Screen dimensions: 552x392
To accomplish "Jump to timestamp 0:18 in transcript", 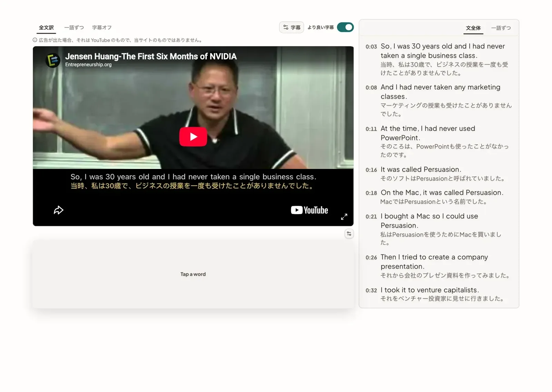I will click(371, 193).
